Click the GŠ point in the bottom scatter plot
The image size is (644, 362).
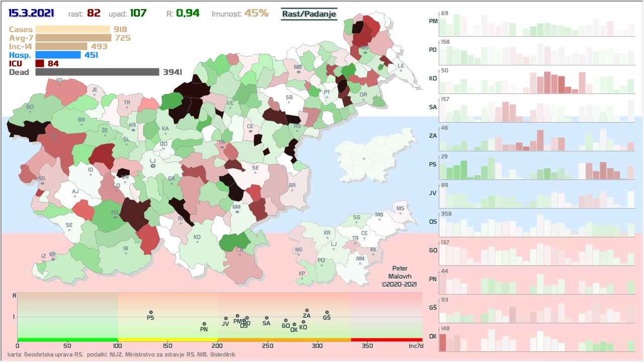pos(327,312)
